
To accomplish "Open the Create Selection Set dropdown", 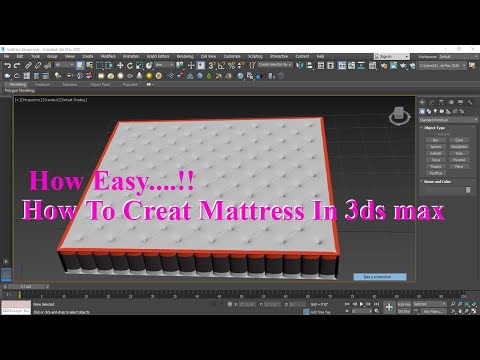I will click(275, 65).
